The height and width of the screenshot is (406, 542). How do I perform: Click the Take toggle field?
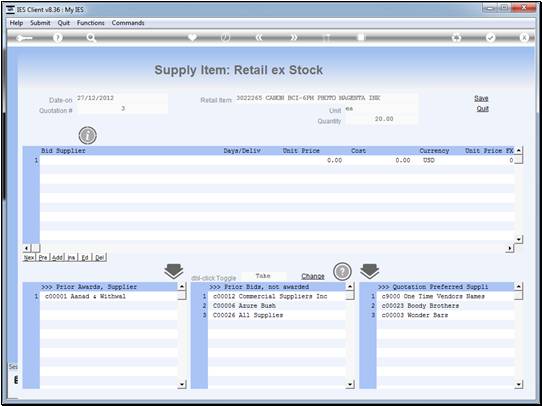click(263, 276)
